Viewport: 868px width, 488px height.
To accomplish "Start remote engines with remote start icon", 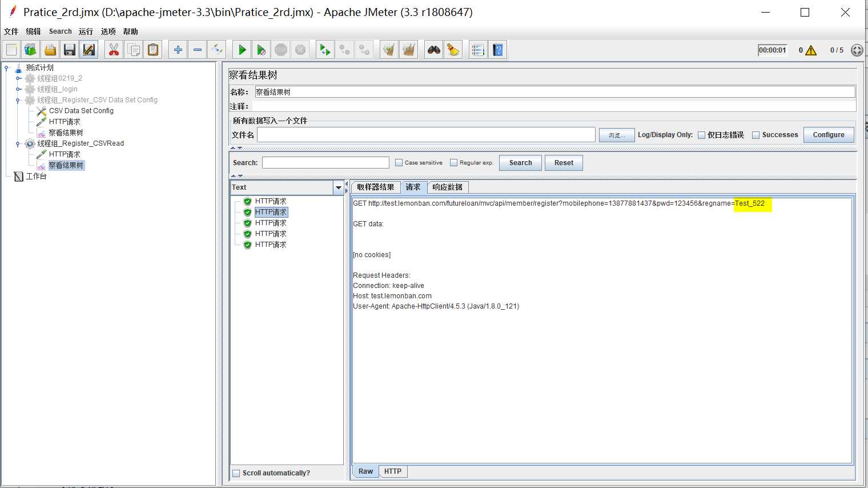I will tap(325, 50).
